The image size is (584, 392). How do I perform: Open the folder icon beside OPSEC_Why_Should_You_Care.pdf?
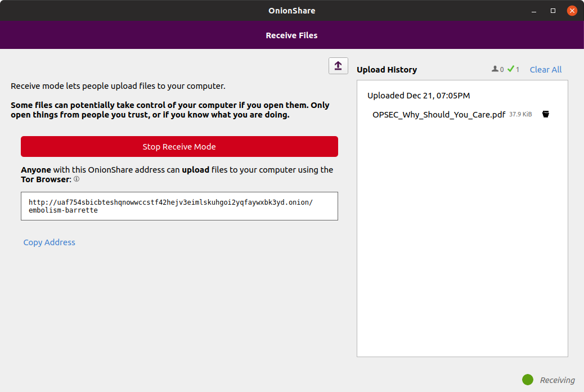pos(545,114)
